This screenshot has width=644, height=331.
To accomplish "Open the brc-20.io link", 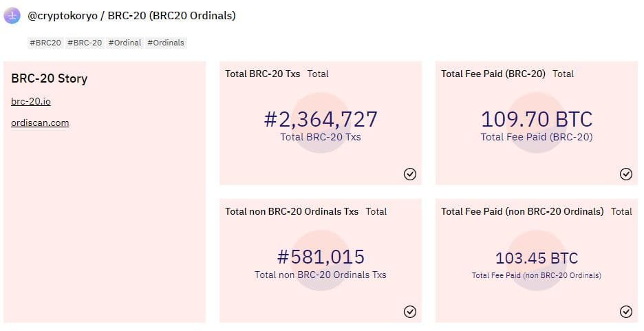I will 31,101.
